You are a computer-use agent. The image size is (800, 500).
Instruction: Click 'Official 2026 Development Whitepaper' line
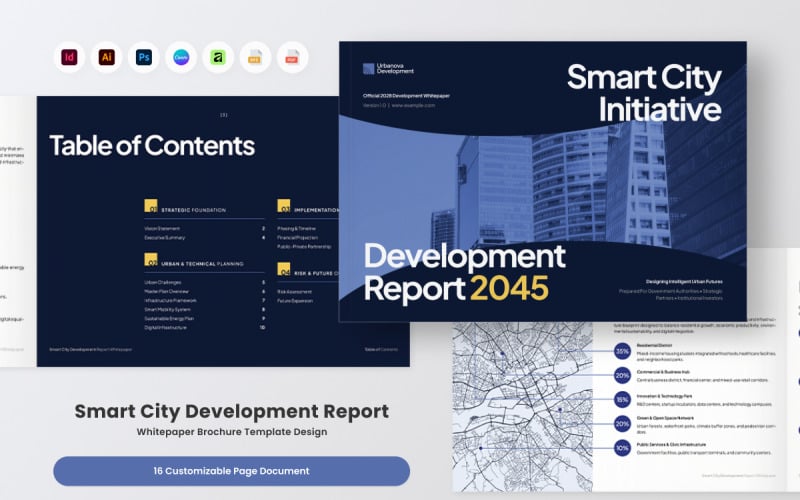click(406, 95)
